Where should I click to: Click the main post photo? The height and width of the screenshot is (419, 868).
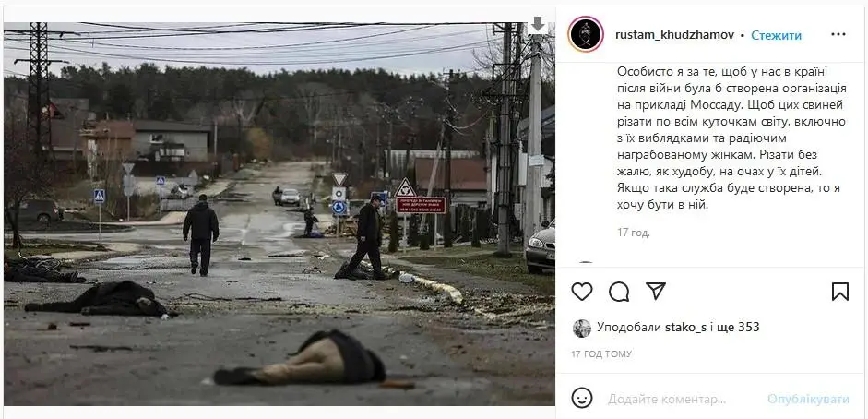click(x=279, y=213)
